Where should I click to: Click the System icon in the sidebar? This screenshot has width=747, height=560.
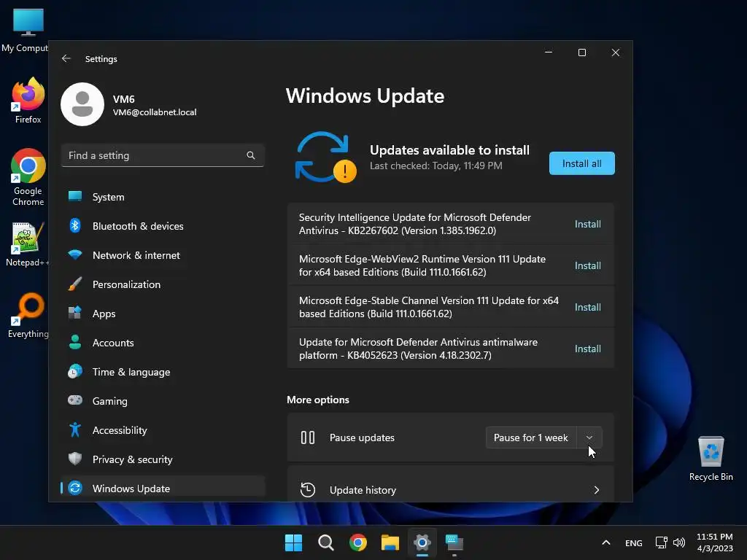click(x=75, y=196)
